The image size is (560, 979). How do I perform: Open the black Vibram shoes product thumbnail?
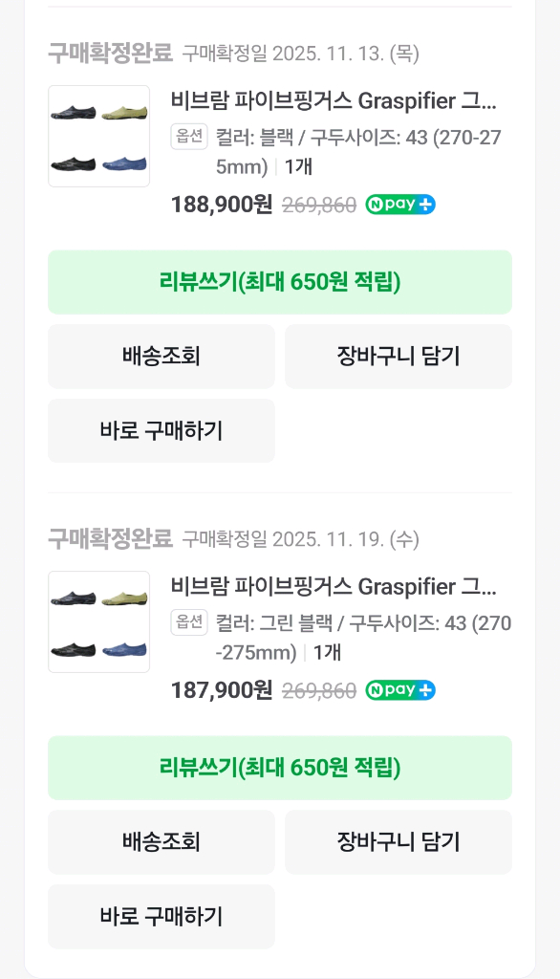point(98,136)
